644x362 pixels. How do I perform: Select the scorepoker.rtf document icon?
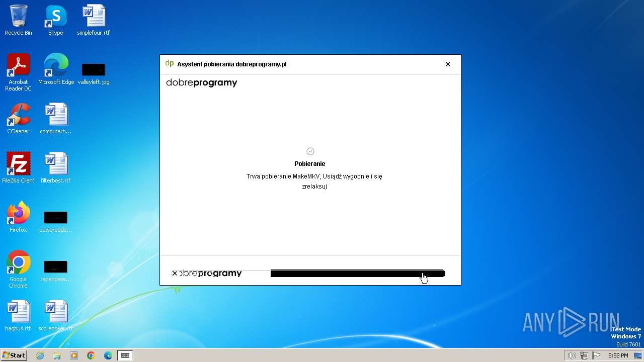click(x=56, y=316)
